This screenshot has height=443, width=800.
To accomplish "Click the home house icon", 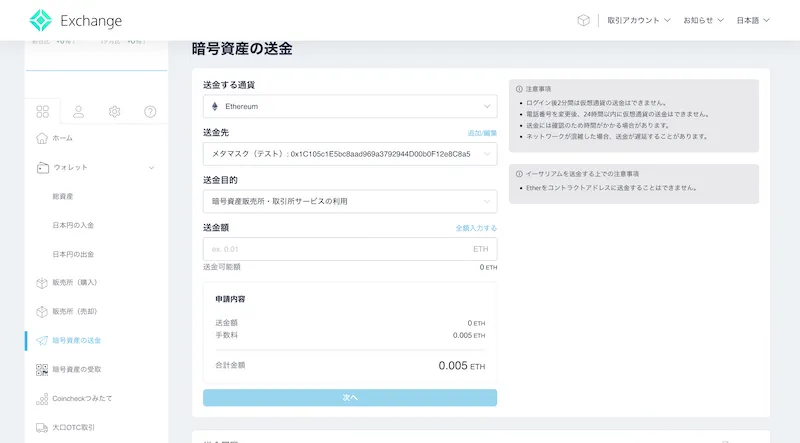I will coord(42,138).
